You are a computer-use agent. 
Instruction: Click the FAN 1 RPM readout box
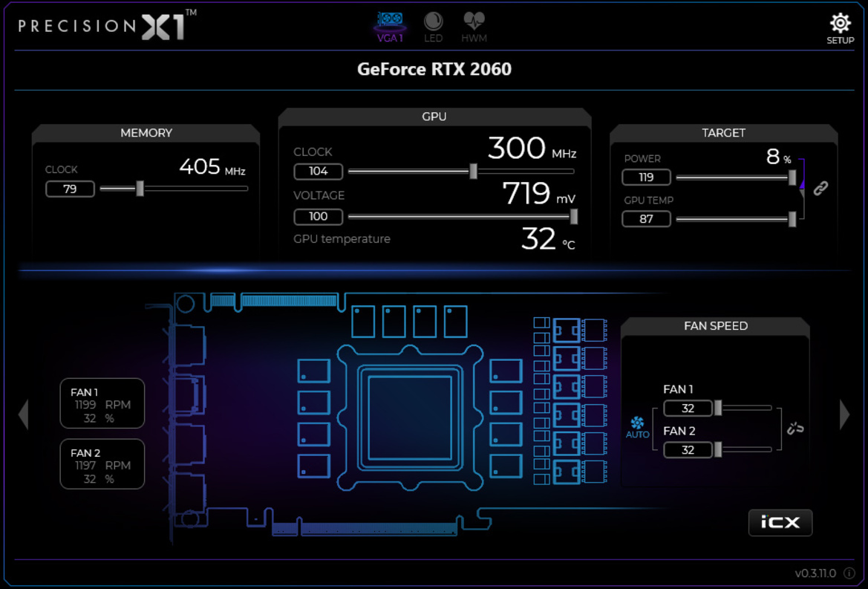[102, 403]
